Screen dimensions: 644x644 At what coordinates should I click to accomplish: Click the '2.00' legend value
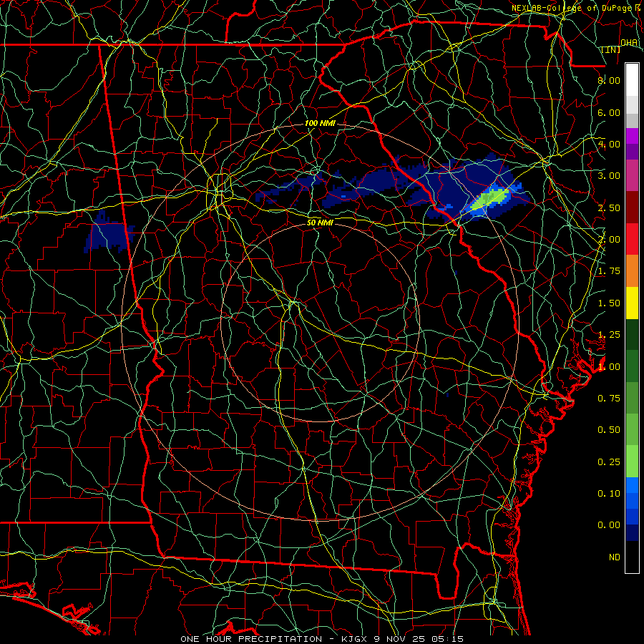[x=609, y=240]
